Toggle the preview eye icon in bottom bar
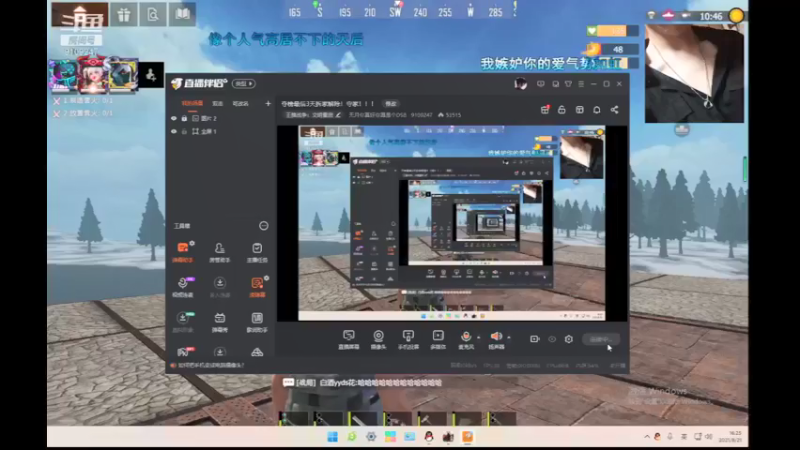This screenshot has width=800, height=450. tap(552, 339)
